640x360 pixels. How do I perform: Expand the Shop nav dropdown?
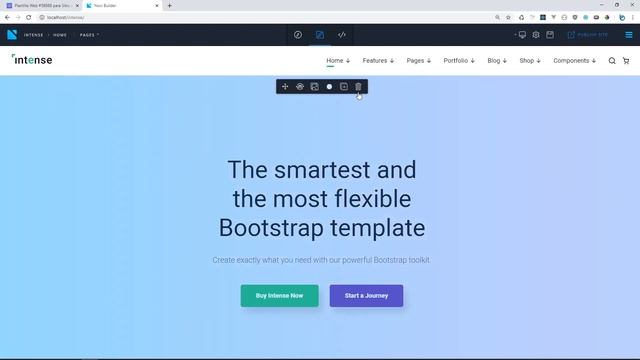click(530, 60)
